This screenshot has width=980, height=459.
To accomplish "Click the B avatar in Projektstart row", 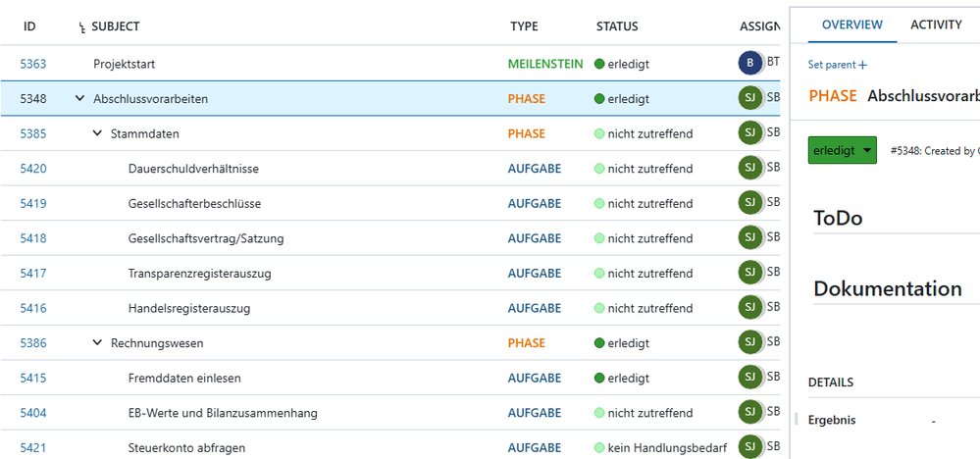I will tap(750, 63).
